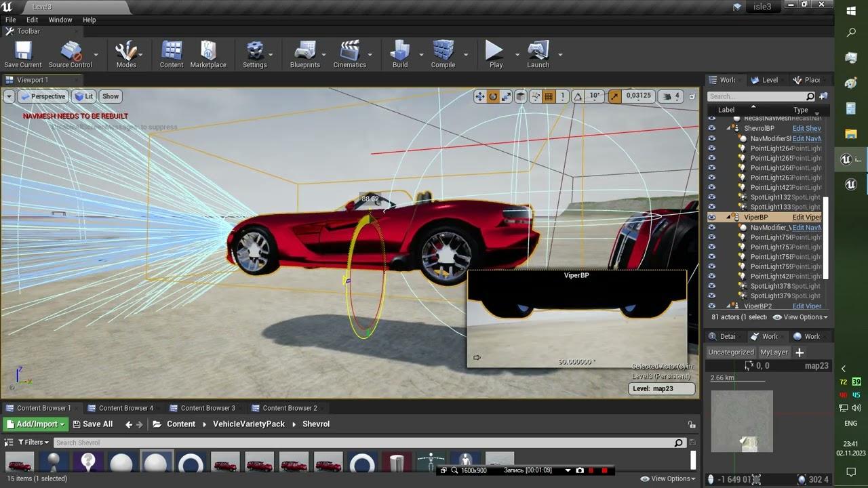Open the Cinematics toolbar icon
The height and width of the screenshot is (488, 868).
pos(350,54)
